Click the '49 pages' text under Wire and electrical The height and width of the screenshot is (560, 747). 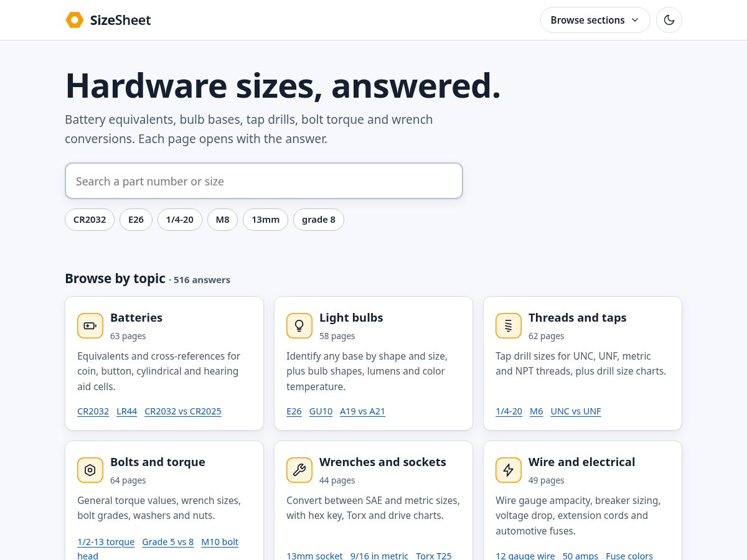pyautogui.click(x=547, y=480)
